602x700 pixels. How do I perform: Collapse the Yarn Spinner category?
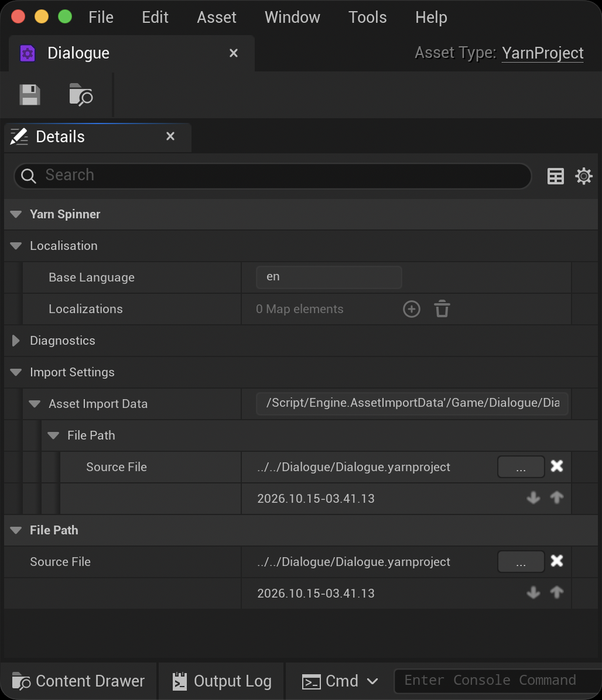pyautogui.click(x=16, y=215)
